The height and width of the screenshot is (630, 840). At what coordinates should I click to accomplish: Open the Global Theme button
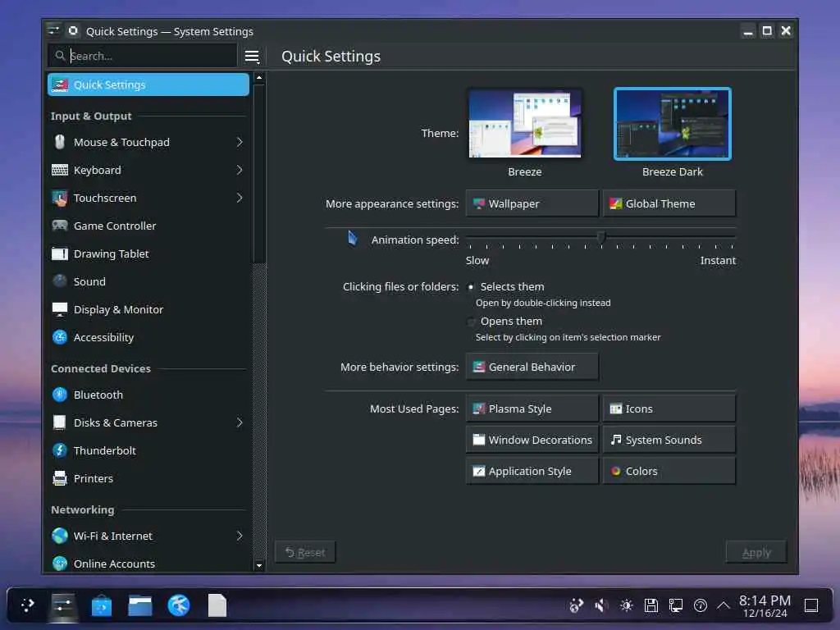669,203
